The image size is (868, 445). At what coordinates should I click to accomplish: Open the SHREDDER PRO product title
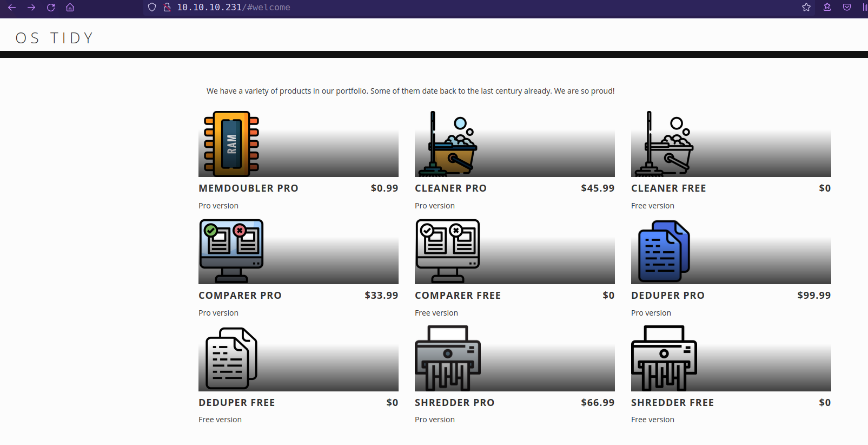(x=454, y=403)
